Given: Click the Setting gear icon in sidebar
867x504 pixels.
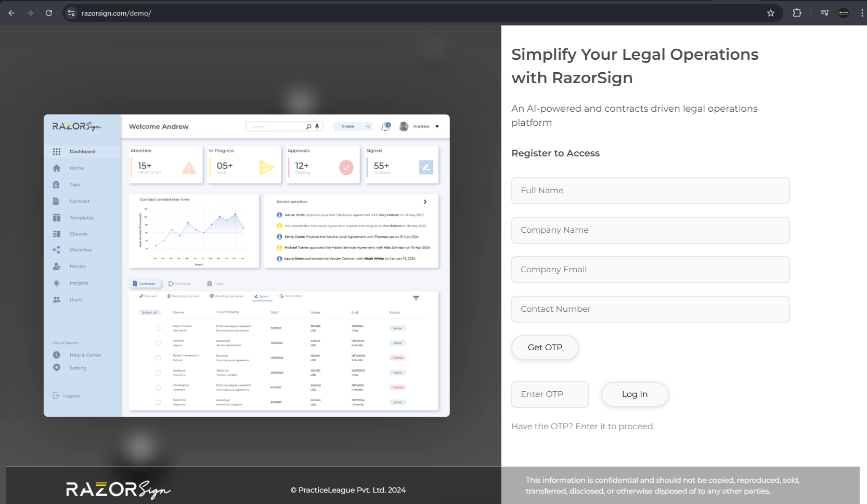Looking at the screenshot, I should click(x=57, y=368).
